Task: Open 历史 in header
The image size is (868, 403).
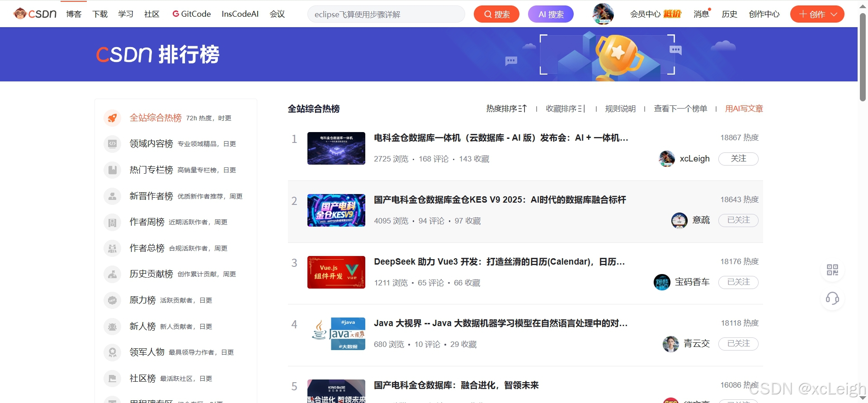Action: click(x=729, y=14)
